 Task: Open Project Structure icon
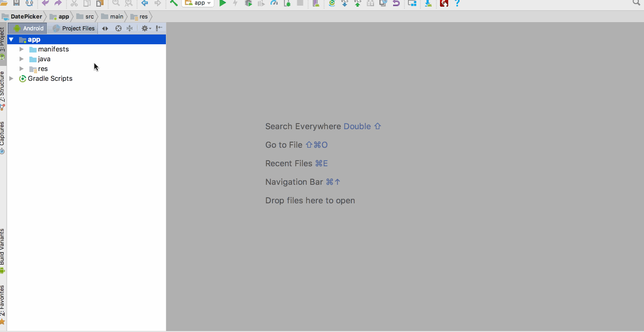pos(412,3)
